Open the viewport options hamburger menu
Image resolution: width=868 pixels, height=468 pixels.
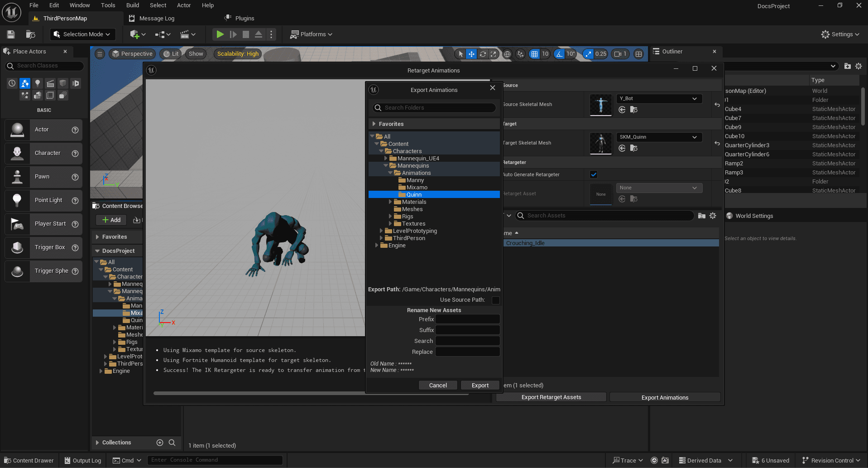(x=100, y=54)
